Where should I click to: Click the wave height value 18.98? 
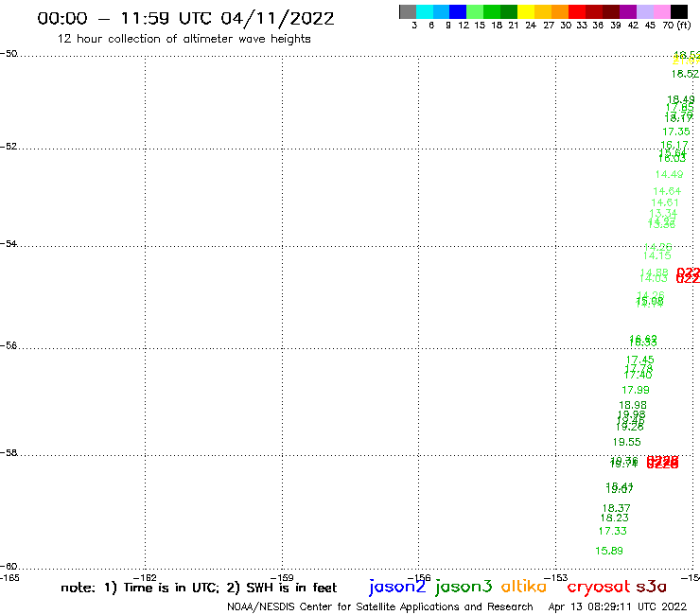point(633,405)
